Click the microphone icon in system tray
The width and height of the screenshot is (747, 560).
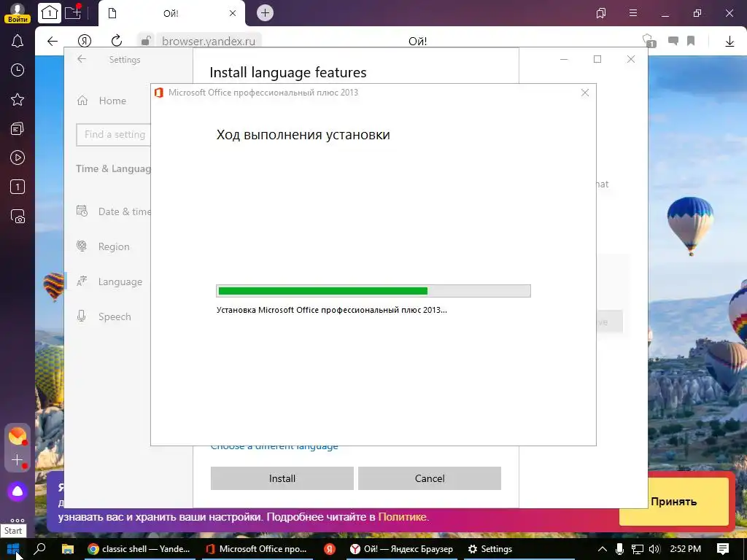pos(619,549)
